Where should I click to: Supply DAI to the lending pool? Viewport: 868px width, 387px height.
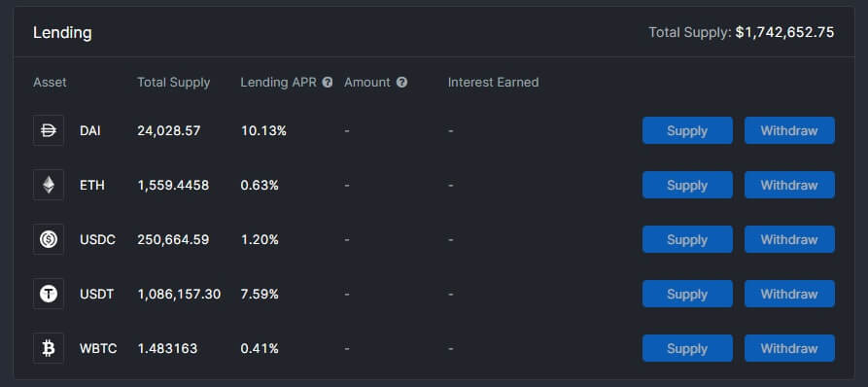pyautogui.click(x=687, y=130)
